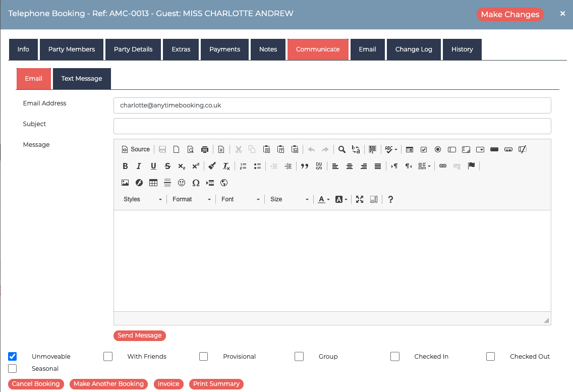
Task: Click into the Subject input field
Action: coord(332,126)
